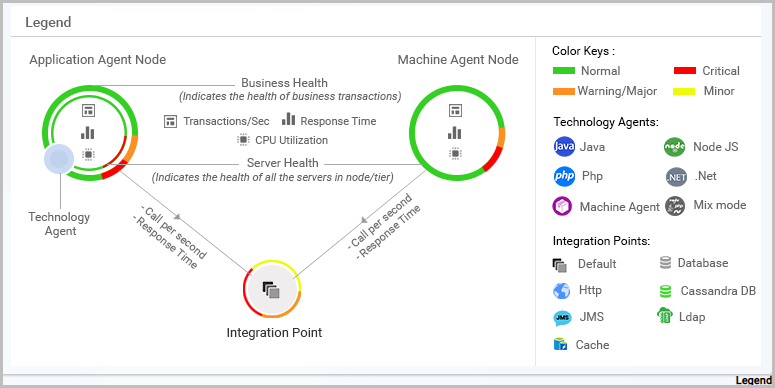Click the purple Machine Agent icon
The height and width of the screenshot is (388, 775).
[562, 206]
